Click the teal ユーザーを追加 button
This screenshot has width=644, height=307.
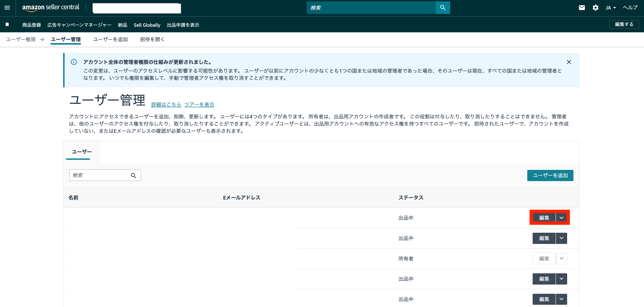point(550,175)
